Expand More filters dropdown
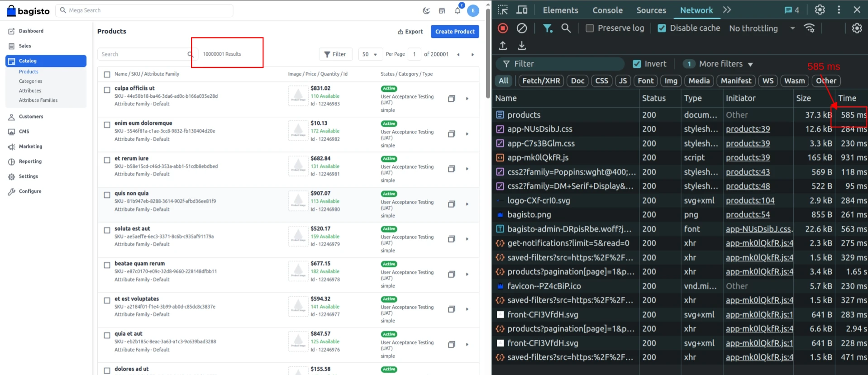Image resolution: width=868 pixels, height=375 pixels. [x=718, y=64]
